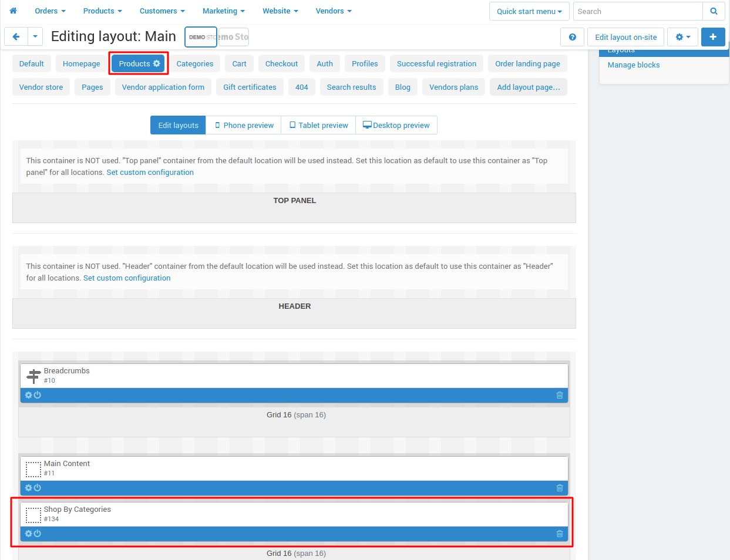Delete the Breadcrumbs block via trash icon

[560, 395]
